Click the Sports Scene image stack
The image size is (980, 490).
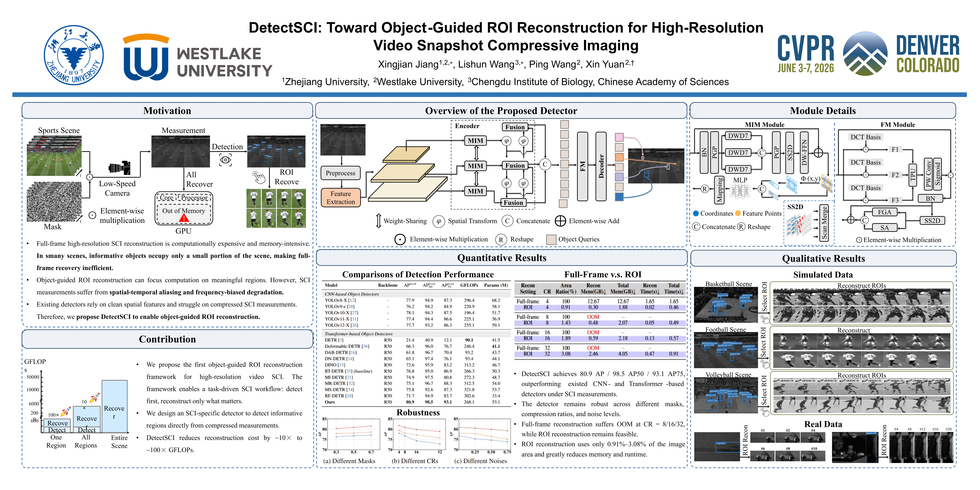(x=54, y=156)
